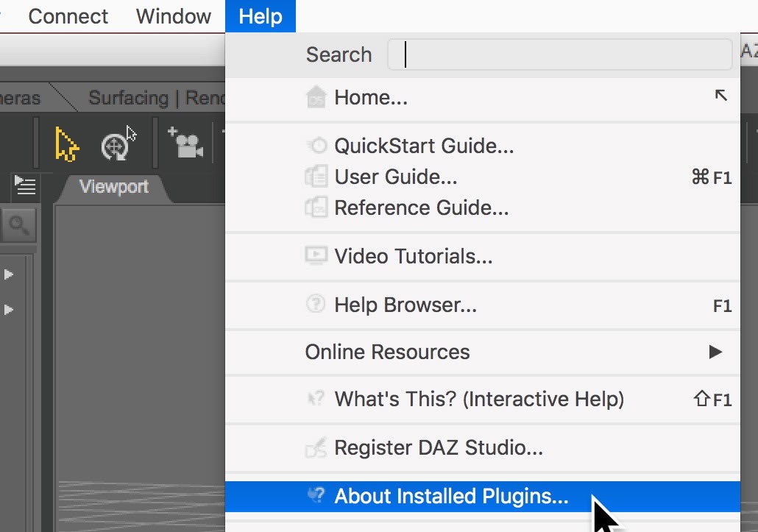The image size is (758, 532).
Task: Click the Help menu Search field
Action: (x=559, y=54)
